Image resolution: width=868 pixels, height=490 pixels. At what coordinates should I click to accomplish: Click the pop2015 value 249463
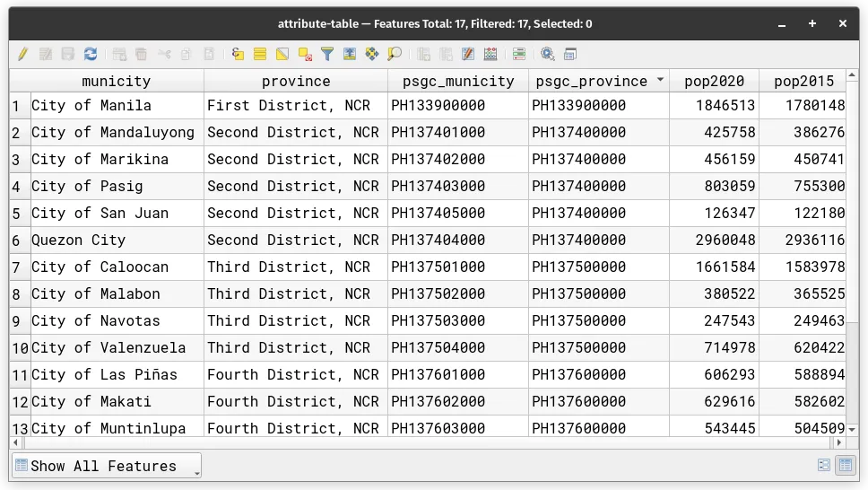click(x=803, y=321)
